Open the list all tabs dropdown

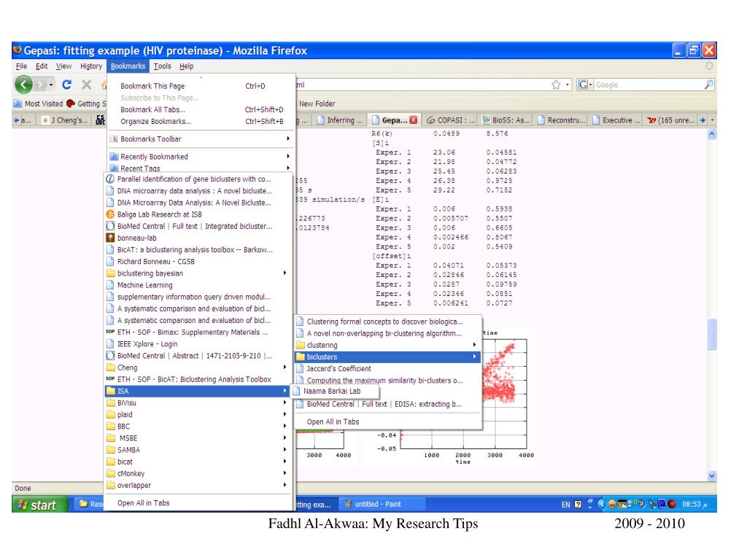pos(712,120)
